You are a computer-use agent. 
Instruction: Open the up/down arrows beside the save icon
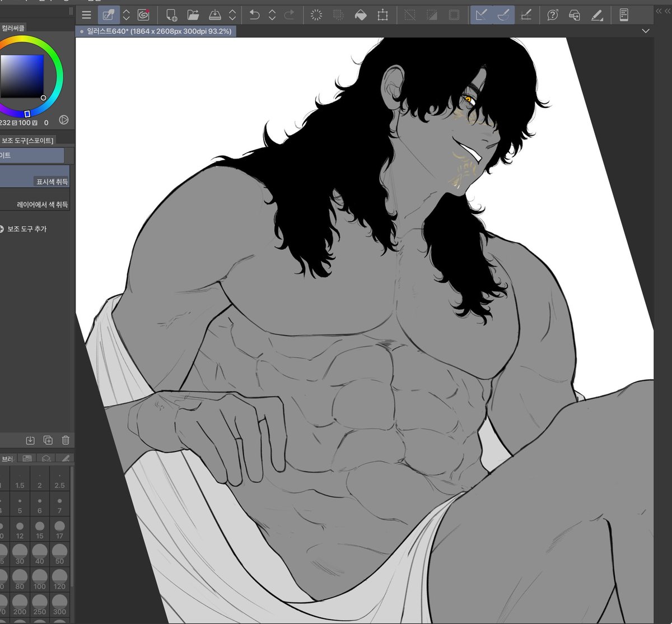[232, 15]
